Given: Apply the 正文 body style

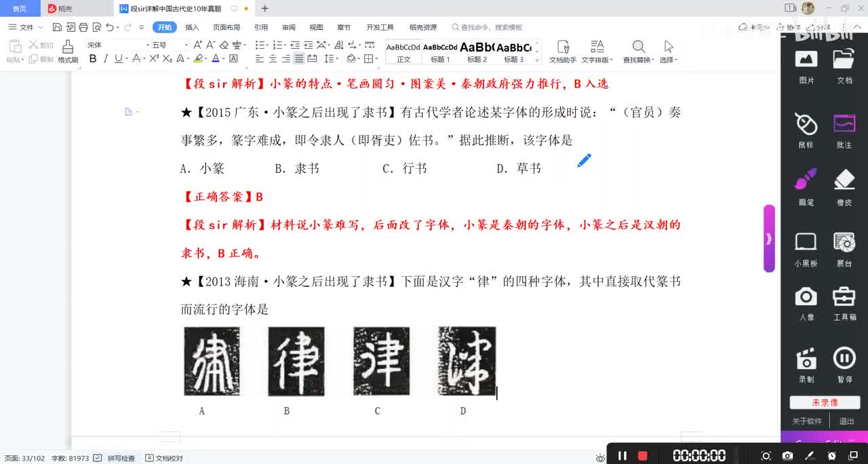Looking at the screenshot, I should [x=403, y=52].
